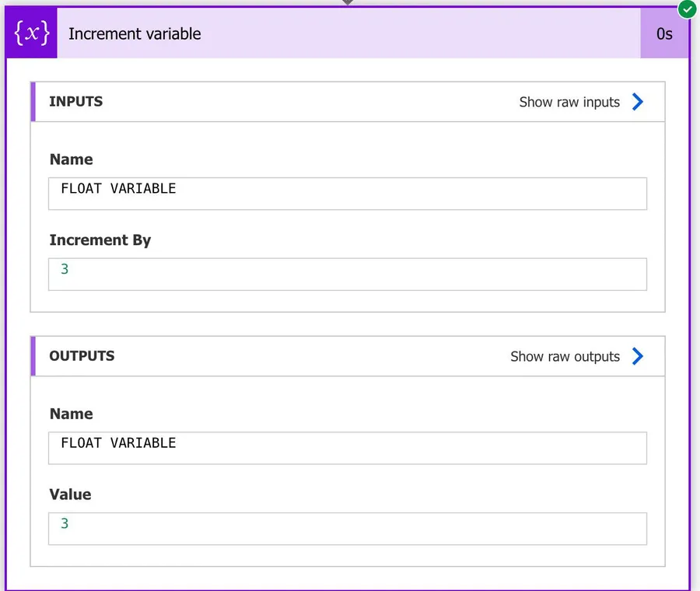The image size is (700, 591).
Task: Click the Name label in OUTPUTS section
Action: [71, 414]
